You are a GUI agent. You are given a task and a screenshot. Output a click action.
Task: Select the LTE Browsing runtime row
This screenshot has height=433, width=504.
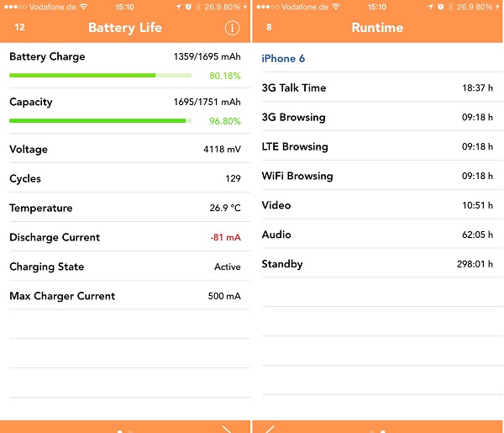(x=377, y=146)
